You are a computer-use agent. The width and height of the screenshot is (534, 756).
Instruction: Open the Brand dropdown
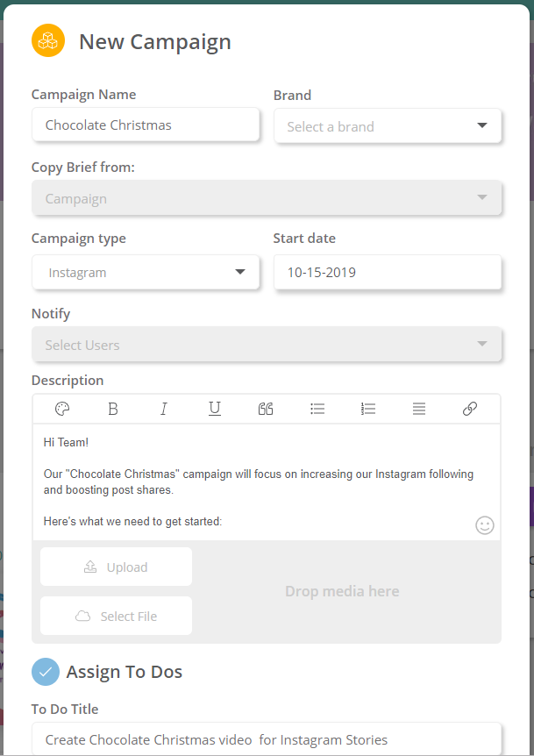pos(388,126)
